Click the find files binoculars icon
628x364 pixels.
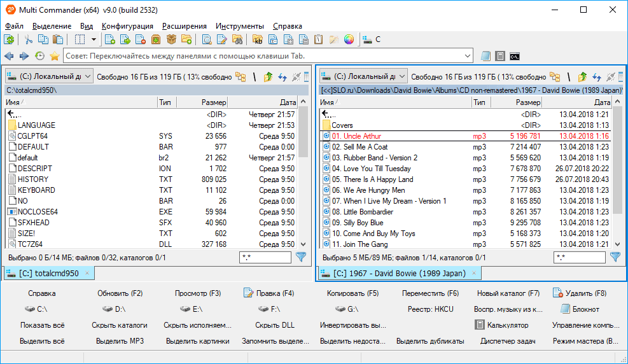click(x=237, y=39)
